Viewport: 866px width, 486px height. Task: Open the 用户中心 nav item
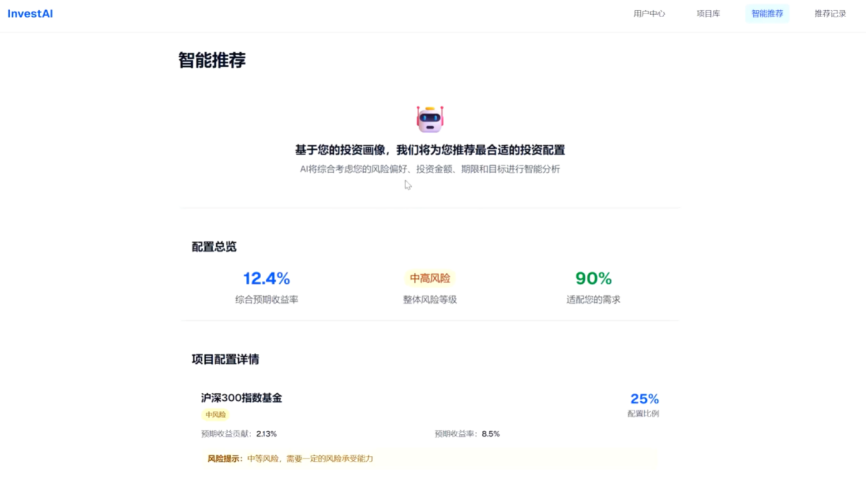(x=649, y=14)
